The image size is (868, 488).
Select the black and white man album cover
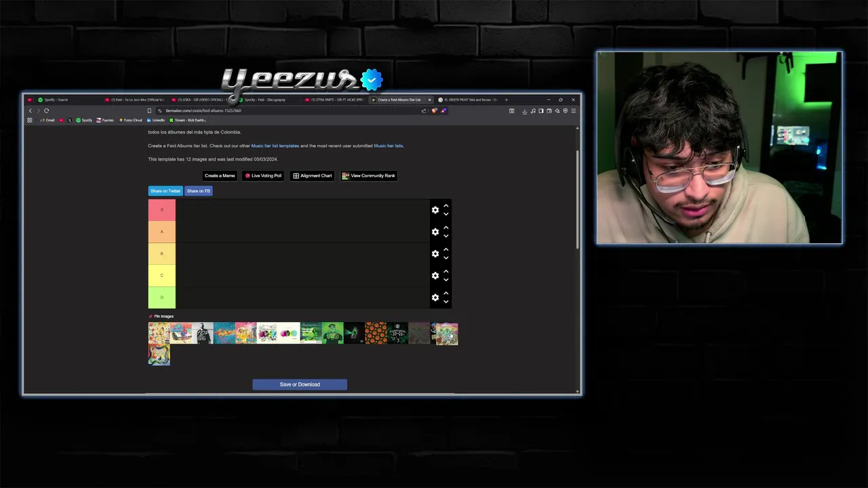(x=203, y=333)
